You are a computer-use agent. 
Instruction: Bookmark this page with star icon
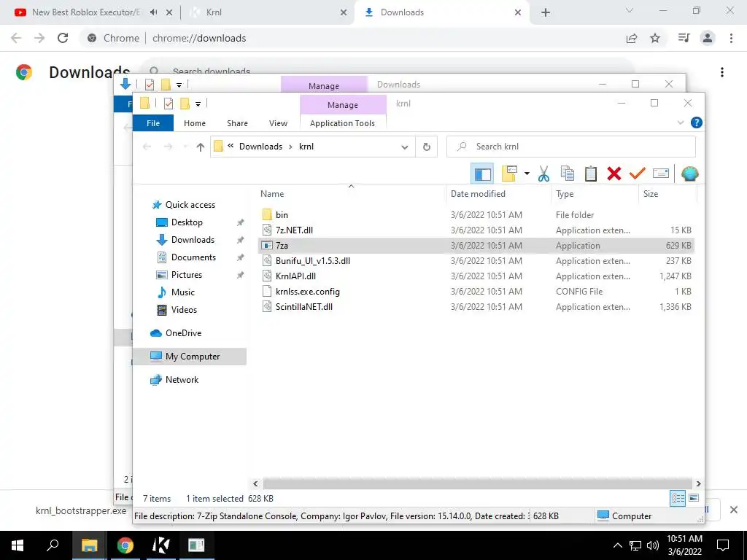point(655,38)
